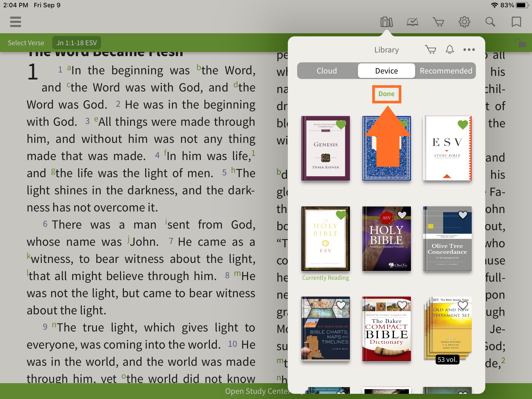Screen dimensions: 532x399
Task: Tap the lock icon on green bar
Action: point(520,43)
